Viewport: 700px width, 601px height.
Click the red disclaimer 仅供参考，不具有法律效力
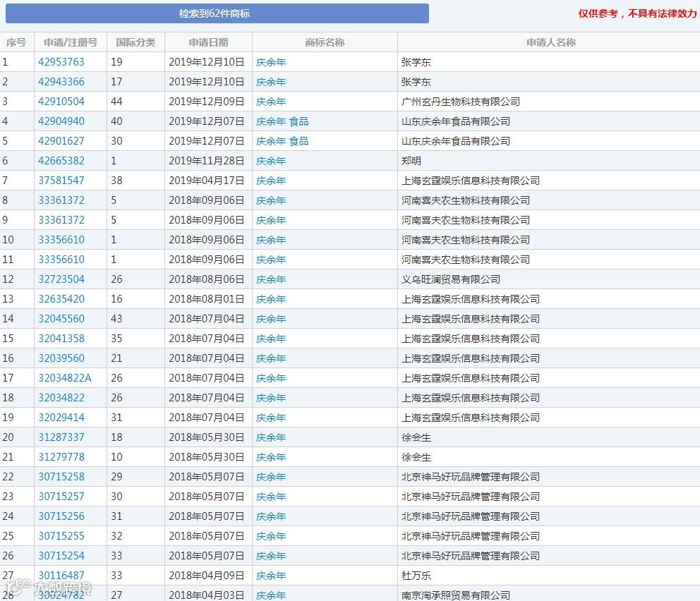point(637,13)
